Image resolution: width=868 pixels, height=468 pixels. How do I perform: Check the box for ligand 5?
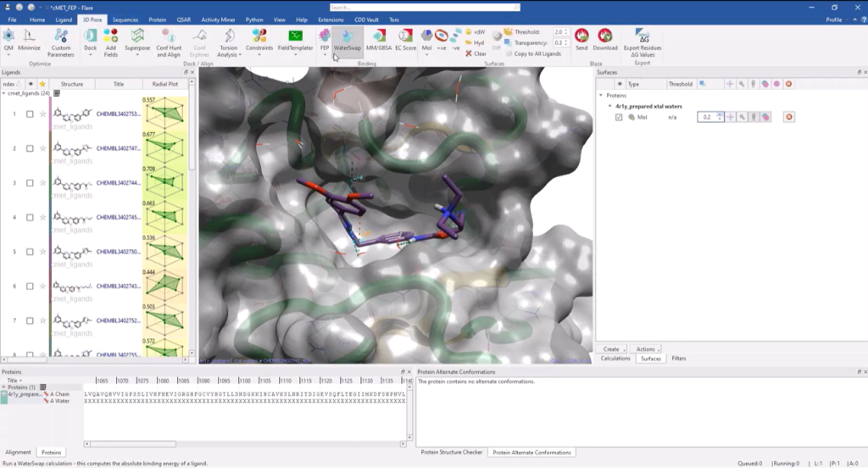30,252
